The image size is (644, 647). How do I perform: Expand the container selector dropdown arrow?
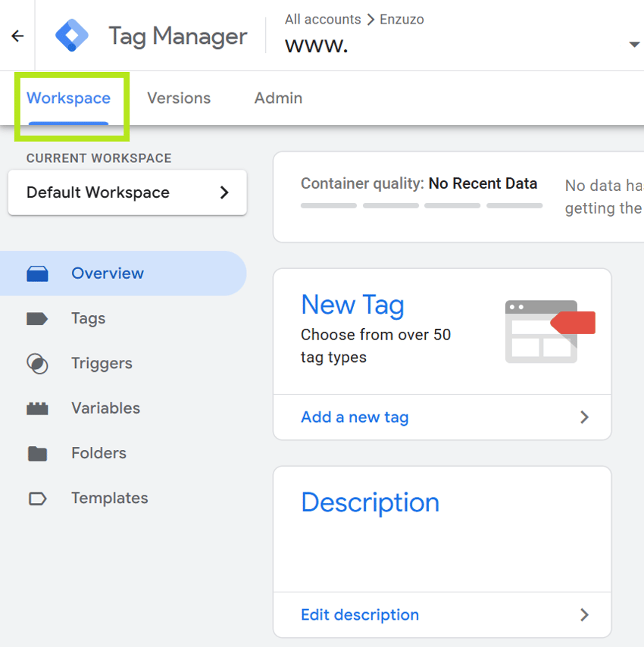tap(634, 44)
